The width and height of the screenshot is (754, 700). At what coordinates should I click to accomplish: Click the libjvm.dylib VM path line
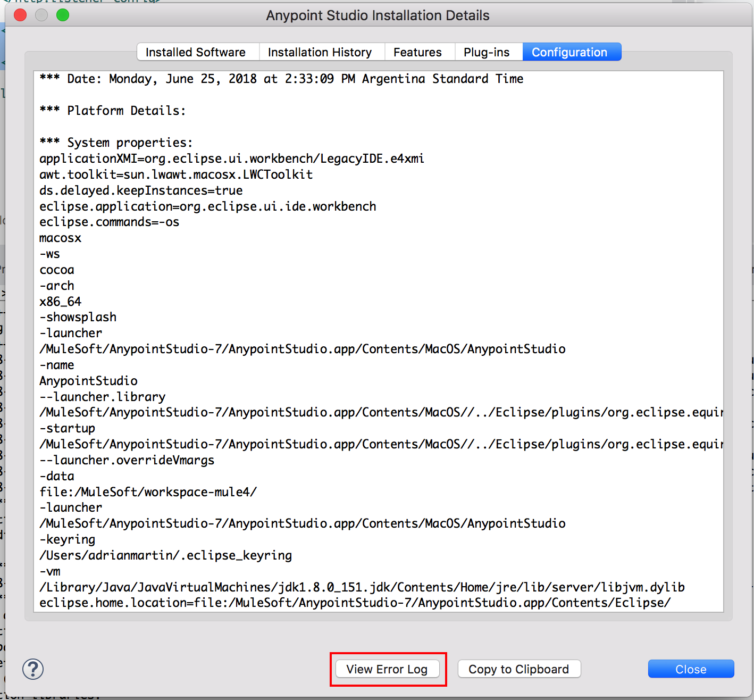pyautogui.click(x=362, y=587)
